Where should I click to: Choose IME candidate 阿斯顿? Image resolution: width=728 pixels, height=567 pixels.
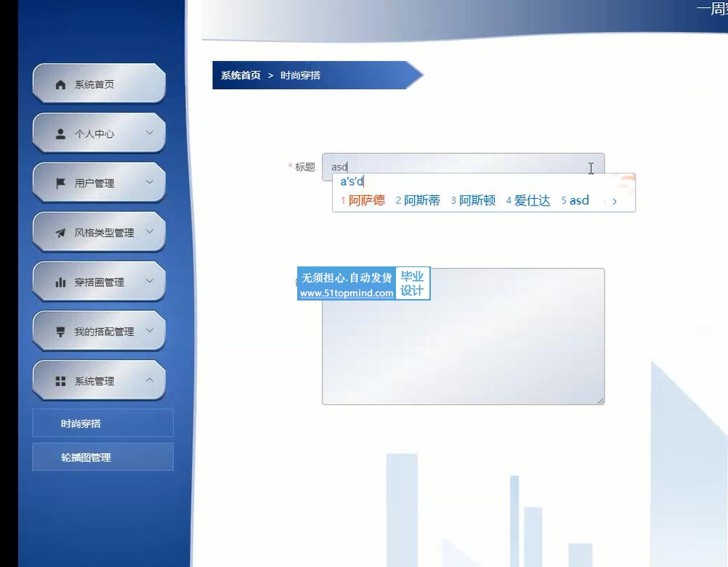(473, 200)
